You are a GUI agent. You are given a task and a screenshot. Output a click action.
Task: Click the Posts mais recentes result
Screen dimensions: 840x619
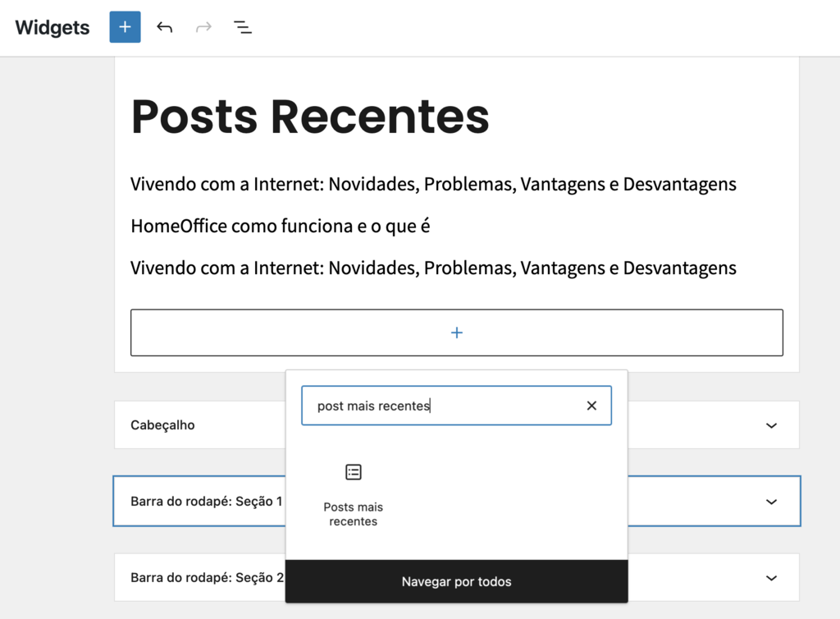coord(353,491)
